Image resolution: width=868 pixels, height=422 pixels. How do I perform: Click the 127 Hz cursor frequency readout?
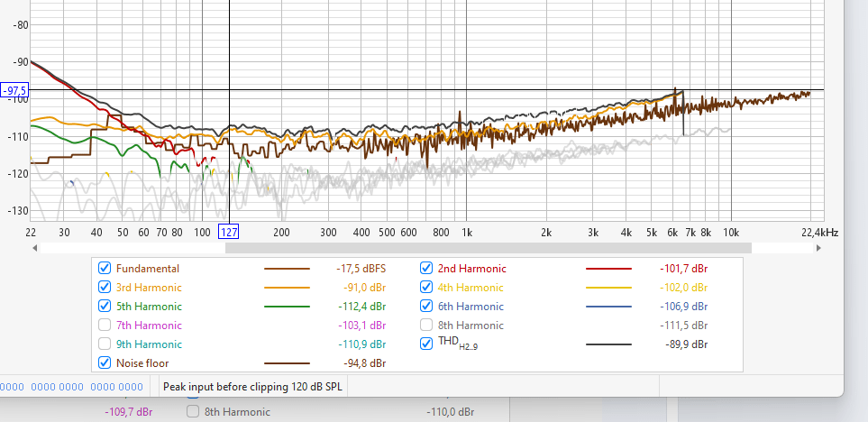click(x=229, y=232)
